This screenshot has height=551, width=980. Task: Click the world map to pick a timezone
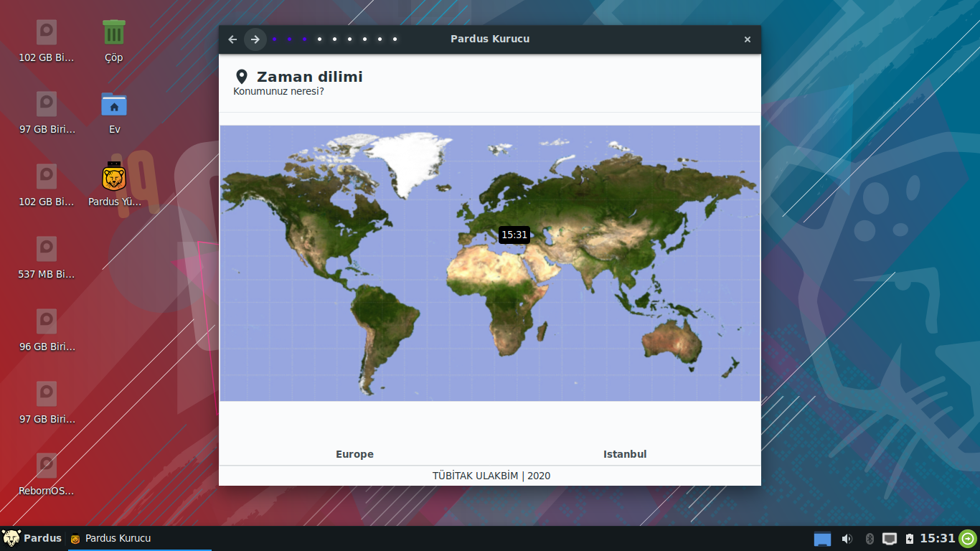coord(490,263)
